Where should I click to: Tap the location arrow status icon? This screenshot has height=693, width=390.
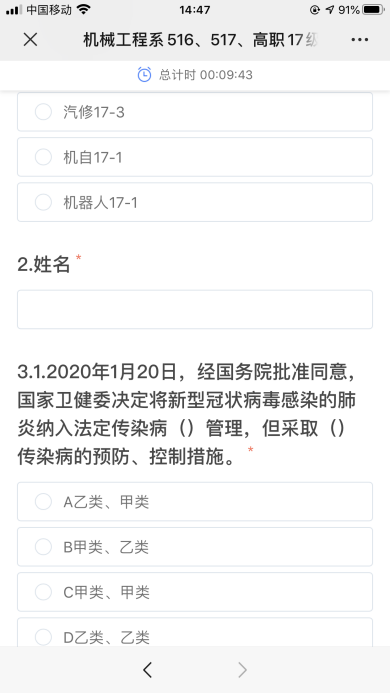[329, 10]
